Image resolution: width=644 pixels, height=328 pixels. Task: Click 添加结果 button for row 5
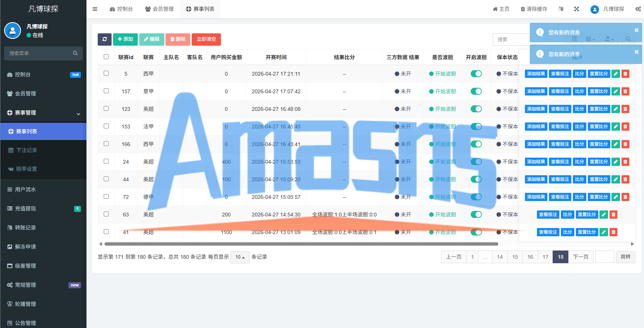536,74
